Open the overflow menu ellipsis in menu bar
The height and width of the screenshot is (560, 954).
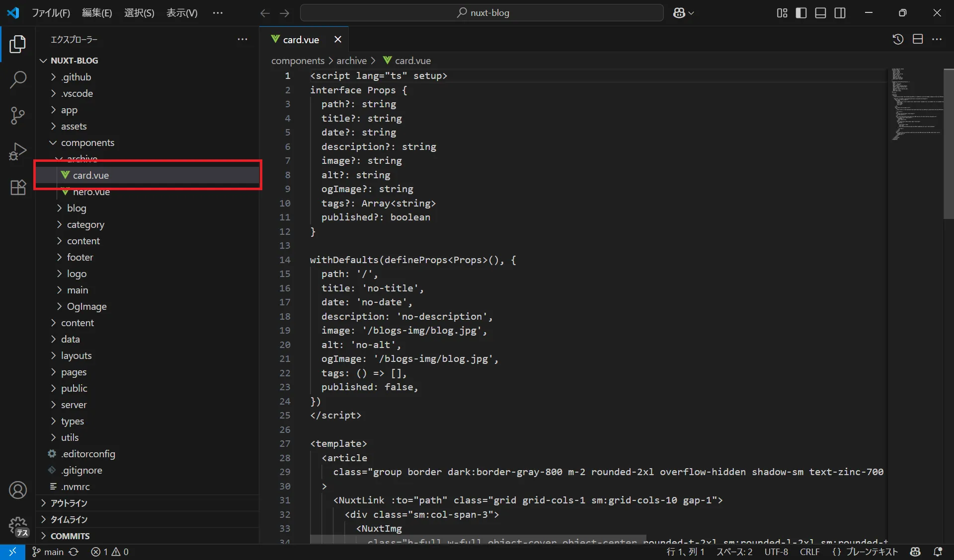pos(218,13)
